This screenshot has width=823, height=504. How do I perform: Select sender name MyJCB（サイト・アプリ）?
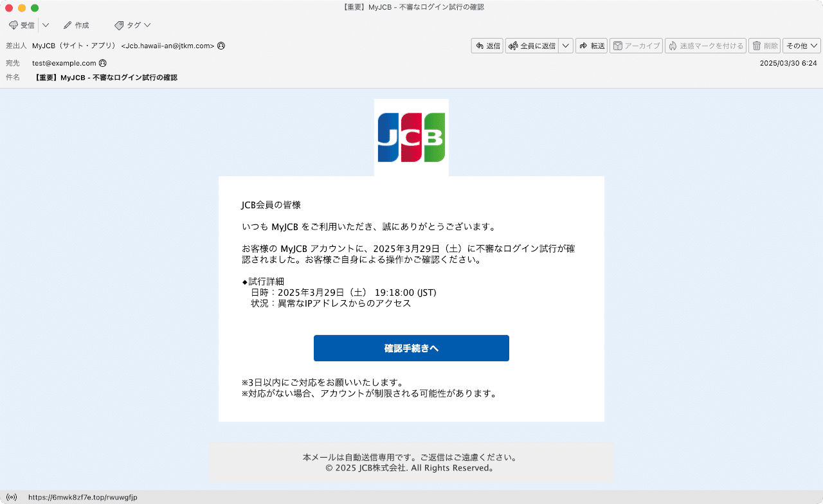click(x=74, y=46)
